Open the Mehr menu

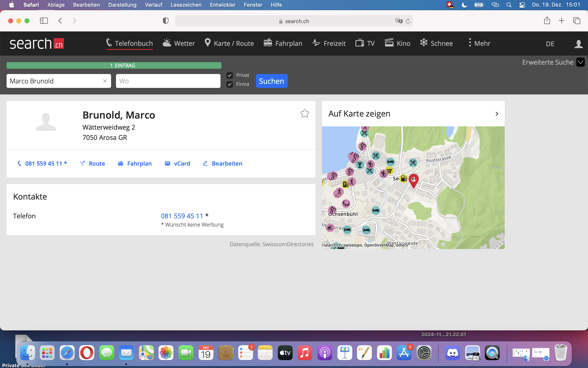click(x=479, y=43)
